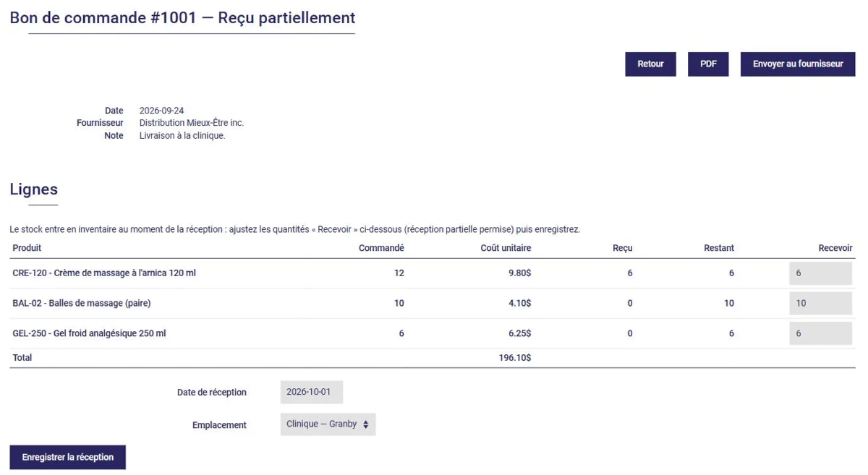The height and width of the screenshot is (475, 868).
Task: Click supplier name Distribution Mieux-Être inc.
Action: (192, 123)
